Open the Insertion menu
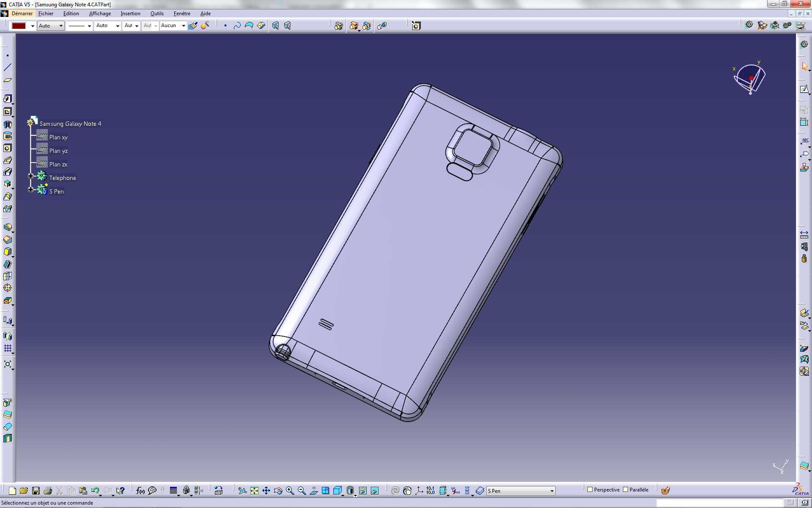The height and width of the screenshot is (508, 812). 130,14
